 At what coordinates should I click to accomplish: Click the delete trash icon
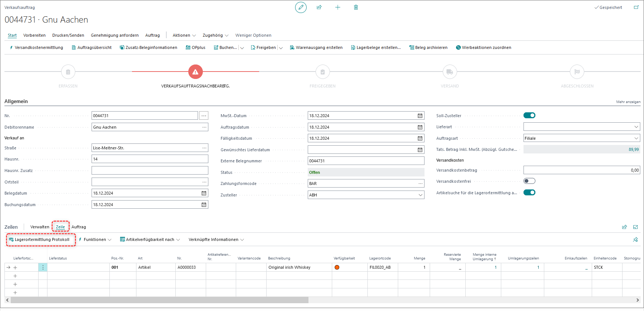point(356,7)
